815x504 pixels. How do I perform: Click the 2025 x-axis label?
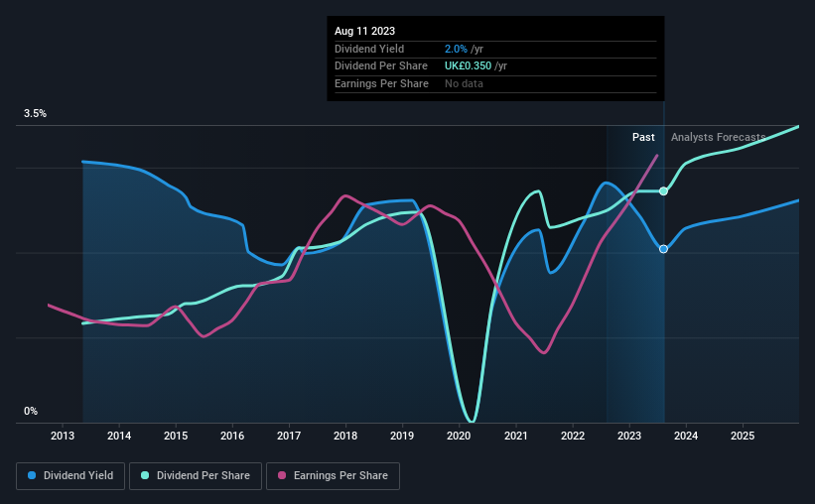point(743,436)
